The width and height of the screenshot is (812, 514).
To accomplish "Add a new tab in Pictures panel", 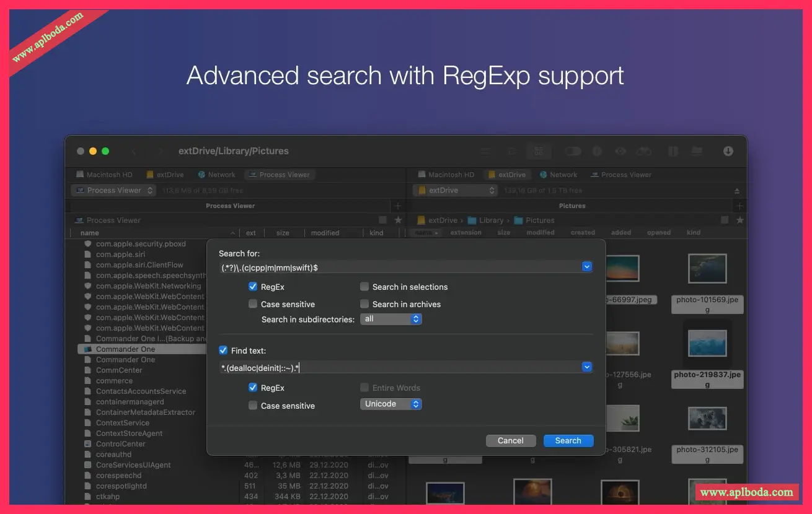I will tap(739, 206).
